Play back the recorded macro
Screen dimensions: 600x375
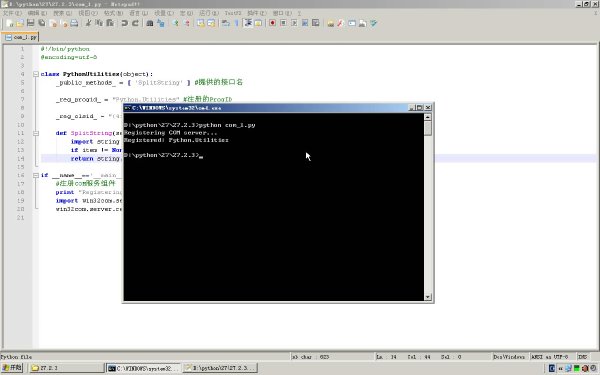pyautogui.click(x=294, y=23)
